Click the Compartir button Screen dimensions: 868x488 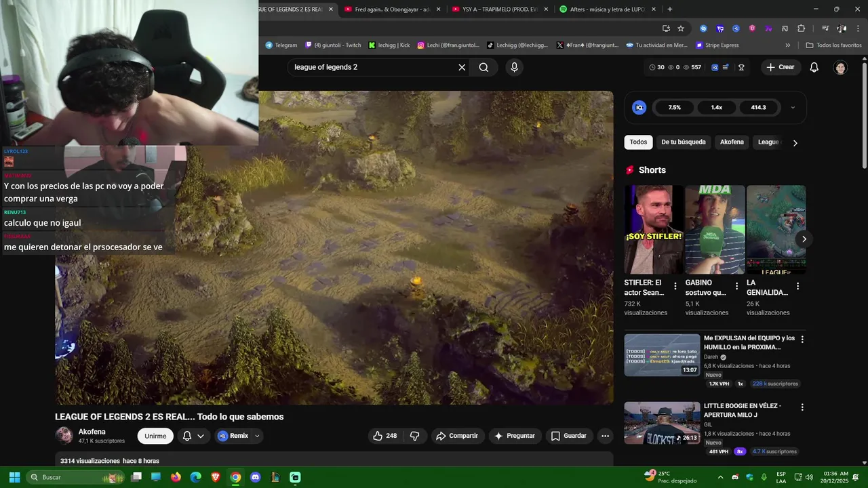(457, 436)
